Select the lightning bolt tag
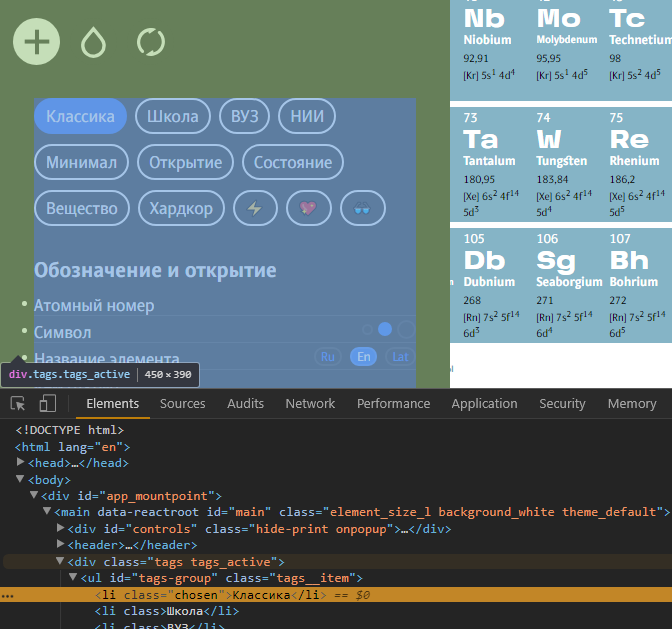This screenshot has width=672, height=629. click(255, 208)
